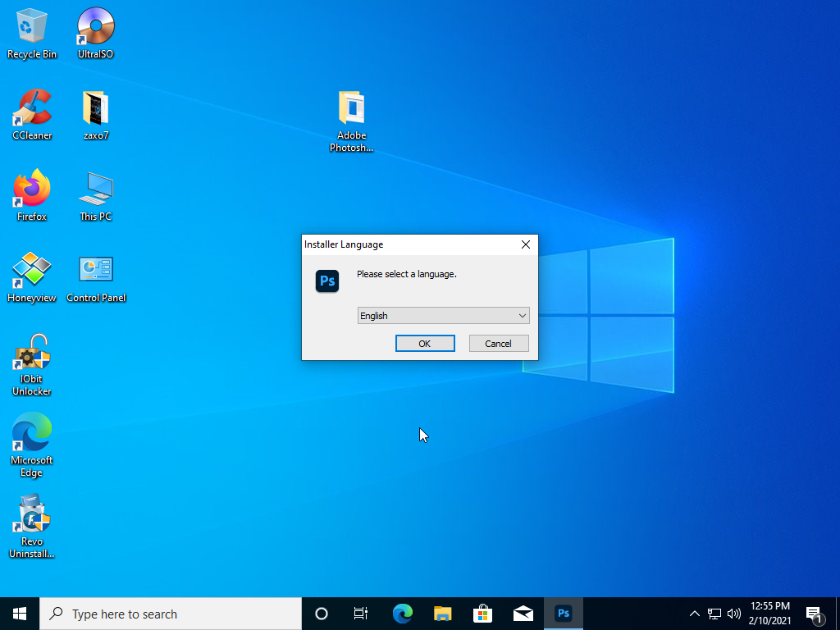The height and width of the screenshot is (630, 840).
Task: Click the Photoshop Ps icon in the dialog
Action: [327, 281]
